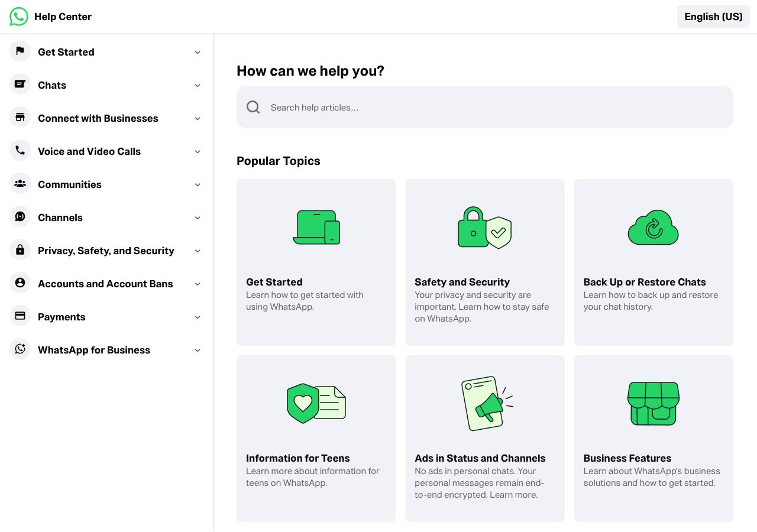757x532 pixels.
Task: Click the WhatsApp for Business sidebar icon
Action: tap(20, 349)
